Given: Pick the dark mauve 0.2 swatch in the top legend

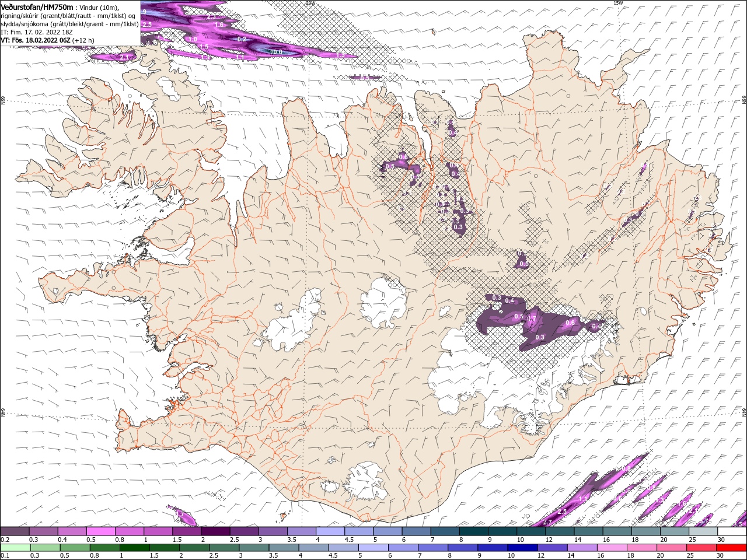Looking at the screenshot, I should [x=15, y=531].
